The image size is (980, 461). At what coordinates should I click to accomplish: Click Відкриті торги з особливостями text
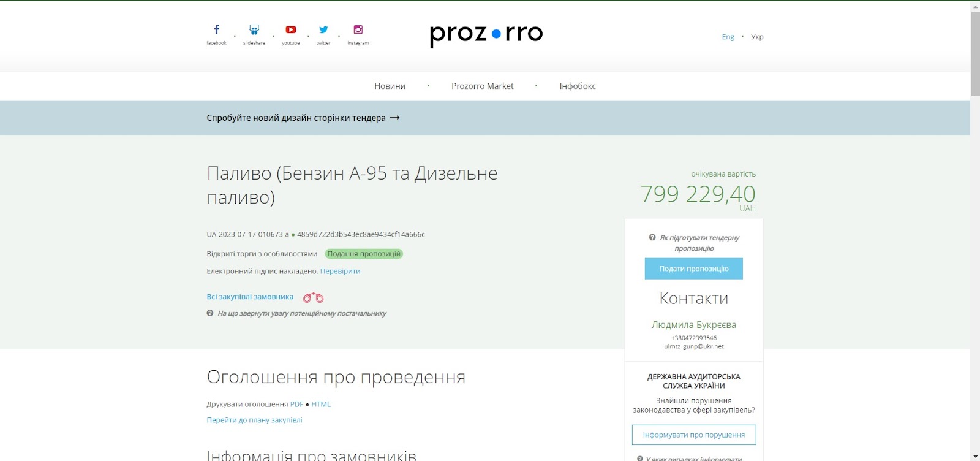point(262,254)
